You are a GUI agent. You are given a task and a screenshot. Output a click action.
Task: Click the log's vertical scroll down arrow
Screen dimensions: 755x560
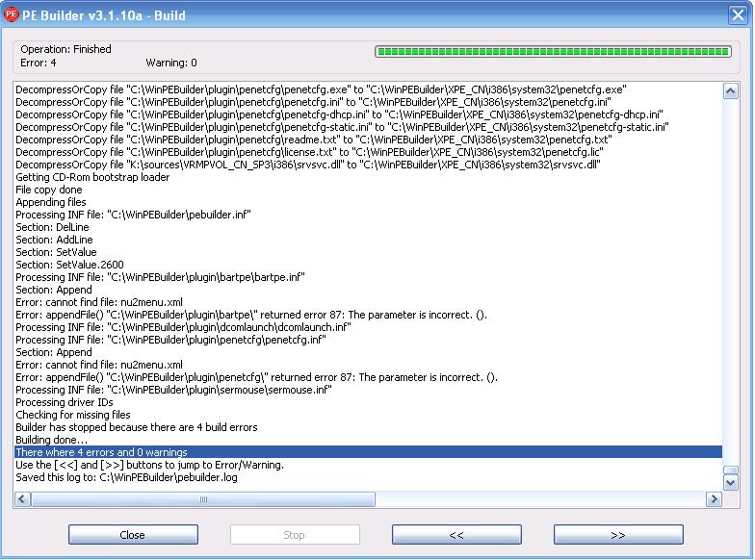point(730,483)
